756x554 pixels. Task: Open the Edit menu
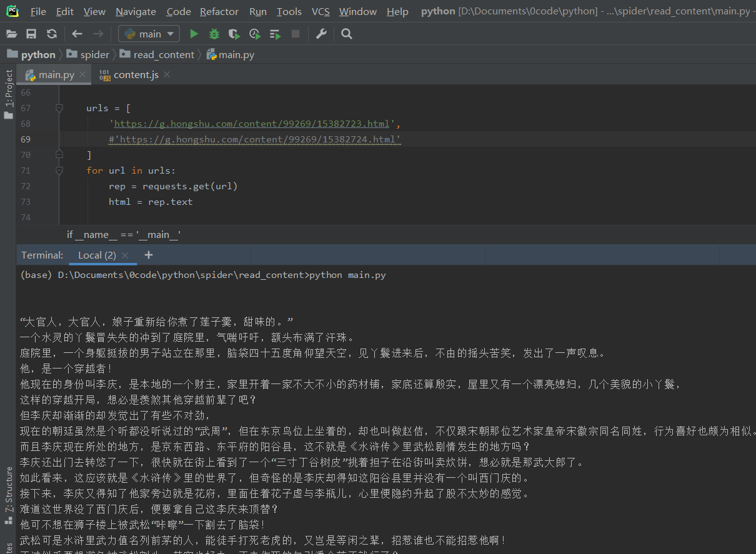click(x=64, y=11)
